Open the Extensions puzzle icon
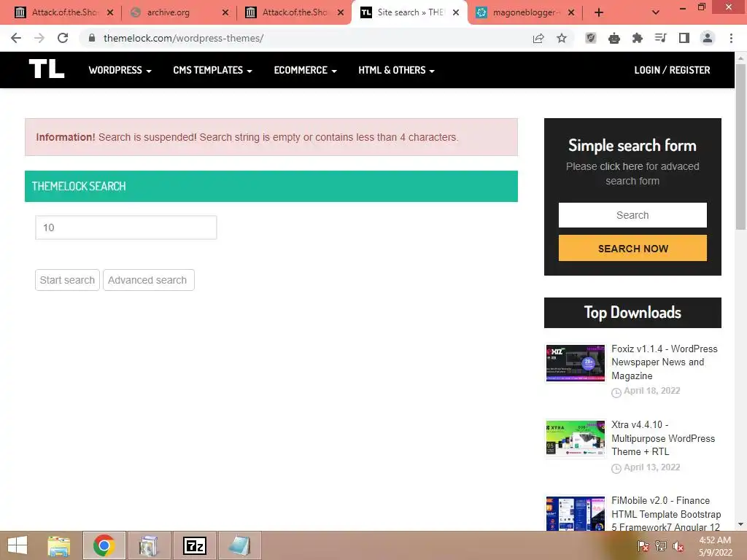This screenshot has width=747, height=560. tap(638, 38)
